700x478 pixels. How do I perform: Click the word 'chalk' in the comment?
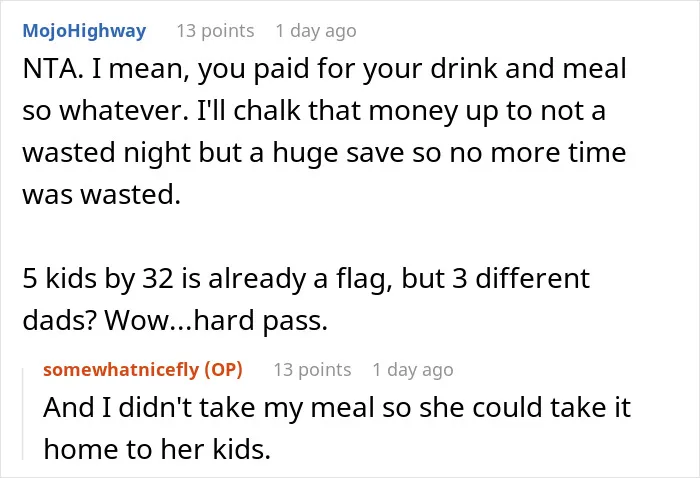pos(267,111)
